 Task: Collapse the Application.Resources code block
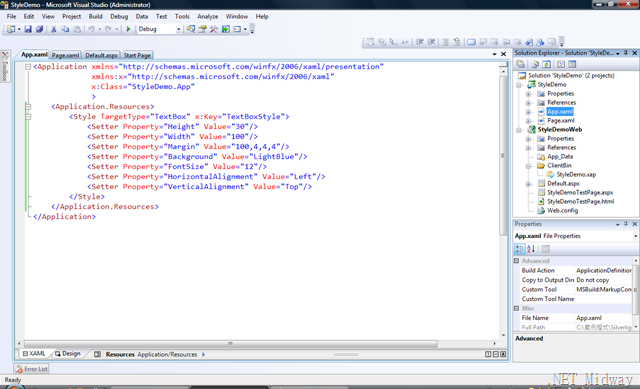28,107
